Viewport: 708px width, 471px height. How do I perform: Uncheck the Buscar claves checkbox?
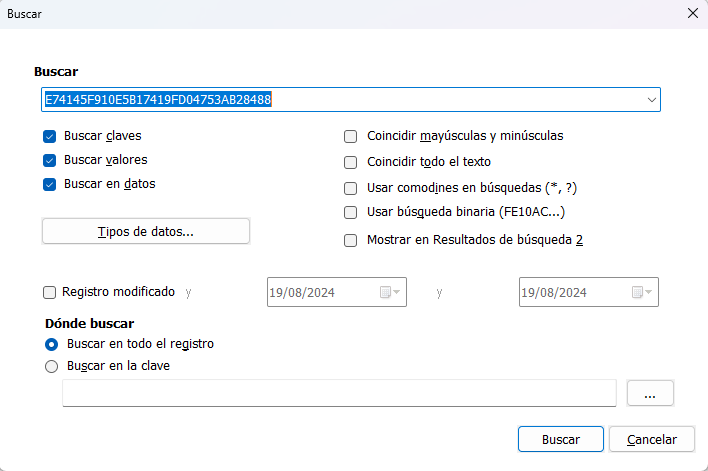[x=49, y=136]
